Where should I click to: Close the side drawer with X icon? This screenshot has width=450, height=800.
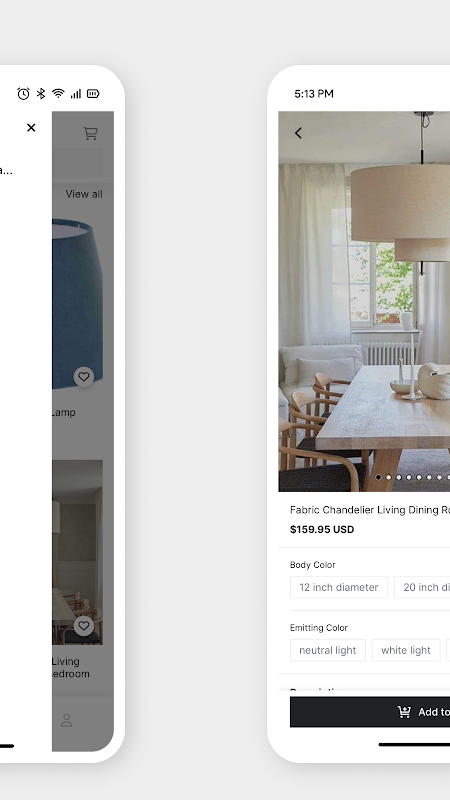31,128
